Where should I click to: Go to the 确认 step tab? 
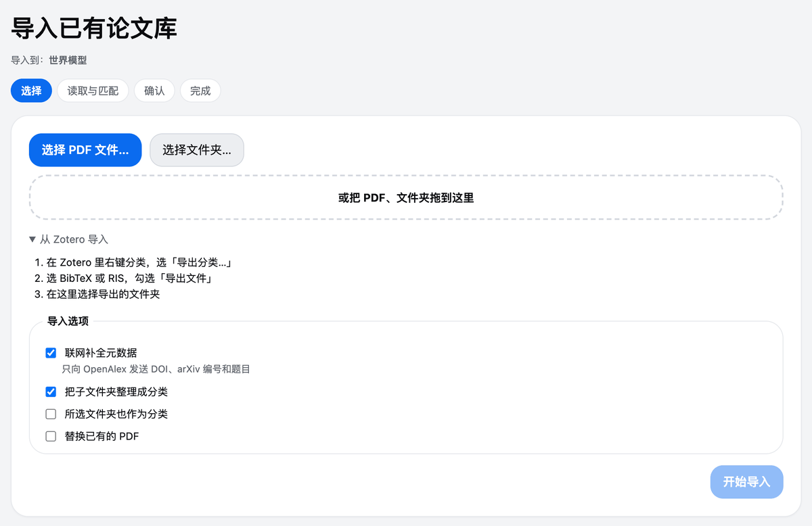(154, 91)
